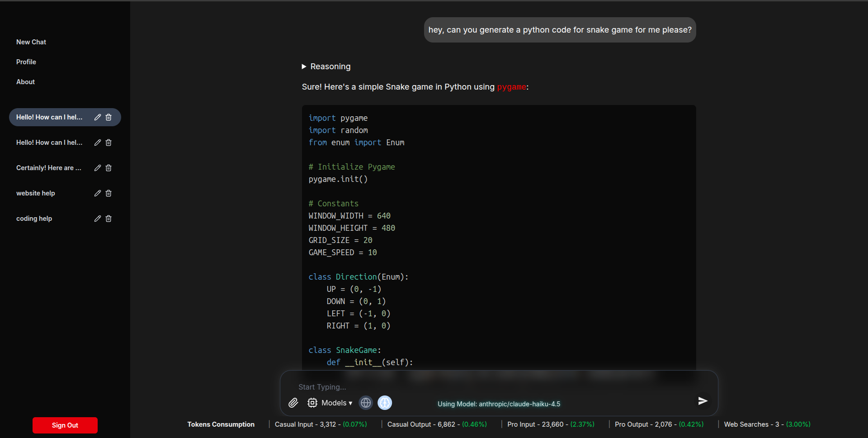The image size is (868, 438).
Task: Click the 'Casual Output - 6,862' stat
Action: click(437, 424)
